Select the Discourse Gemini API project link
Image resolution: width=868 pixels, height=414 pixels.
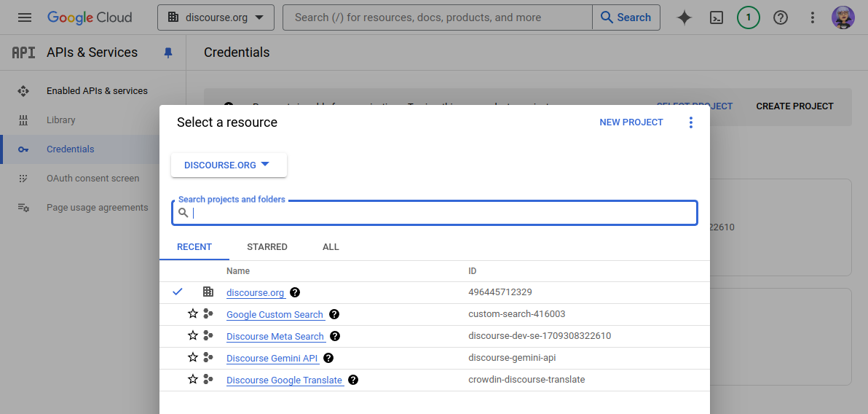click(272, 359)
